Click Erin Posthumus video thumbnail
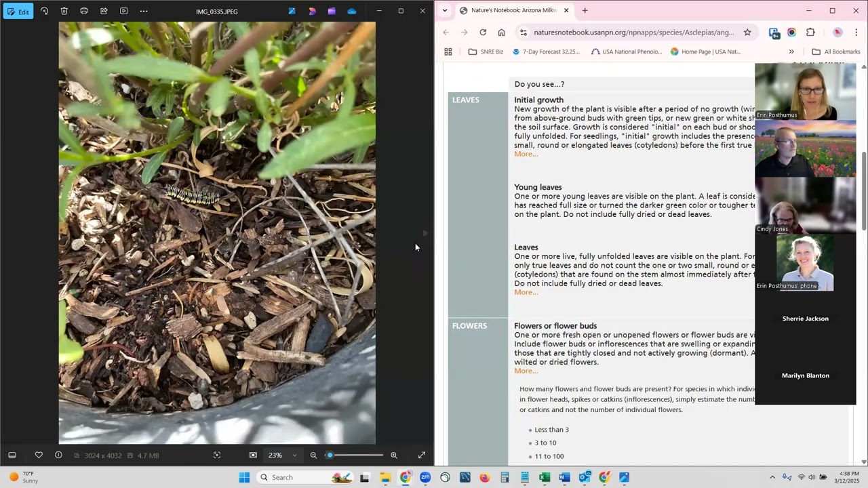Image resolution: width=868 pixels, height=488 pixels. click(806, 91)
